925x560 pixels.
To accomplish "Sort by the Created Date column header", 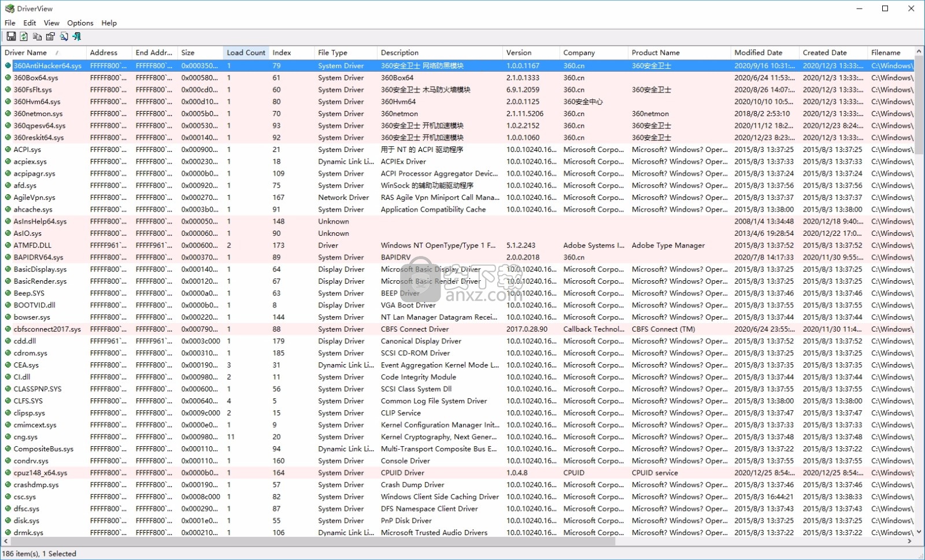I will click(x=834, y=53).
